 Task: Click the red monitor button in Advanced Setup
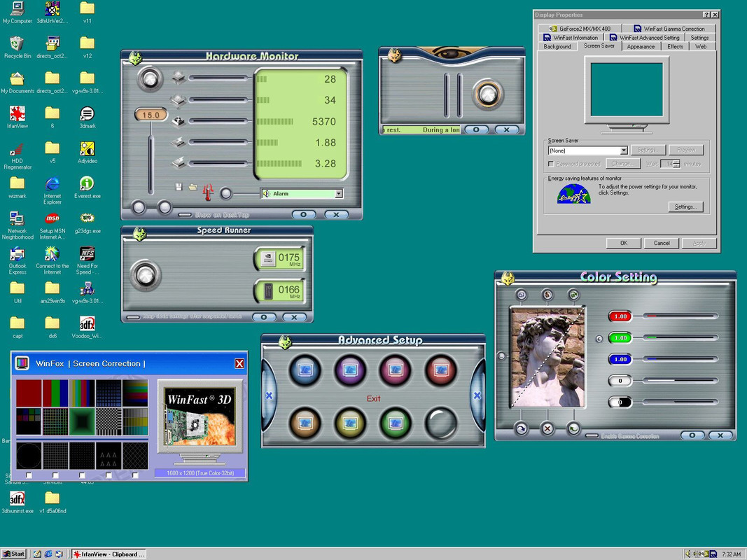tap(440, 370)
